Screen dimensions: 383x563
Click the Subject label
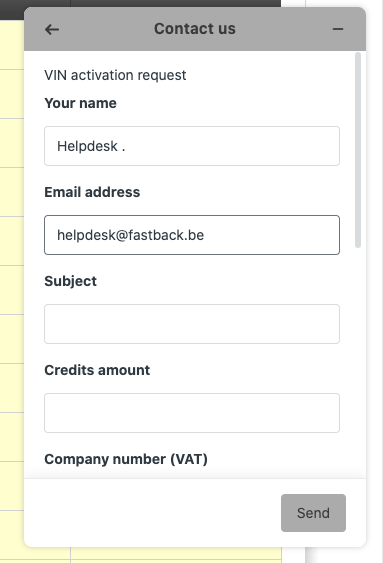(71, 281)
